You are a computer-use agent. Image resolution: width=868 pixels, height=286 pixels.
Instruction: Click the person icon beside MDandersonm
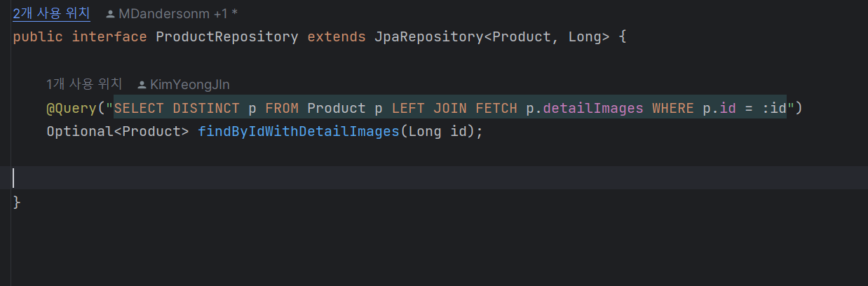[111, 14]
